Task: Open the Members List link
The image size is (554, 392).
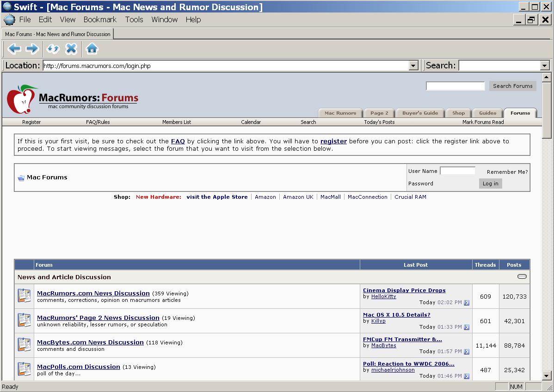Action: [177, 122]
